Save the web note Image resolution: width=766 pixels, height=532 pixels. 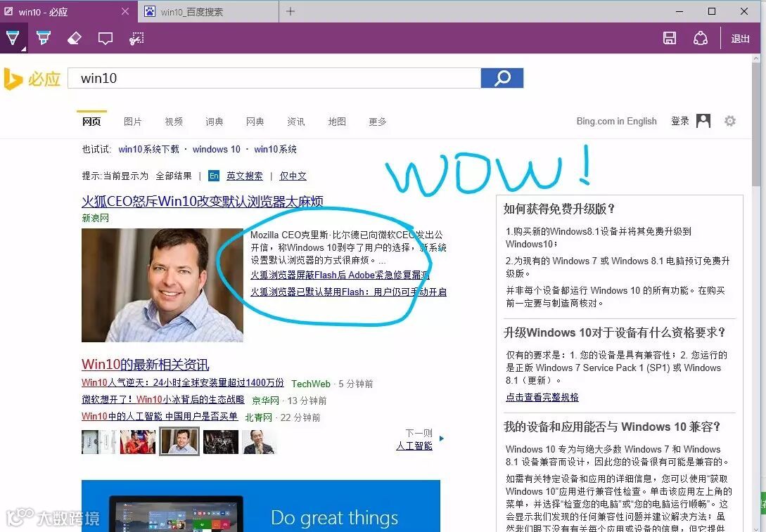[x=669, y=38]
